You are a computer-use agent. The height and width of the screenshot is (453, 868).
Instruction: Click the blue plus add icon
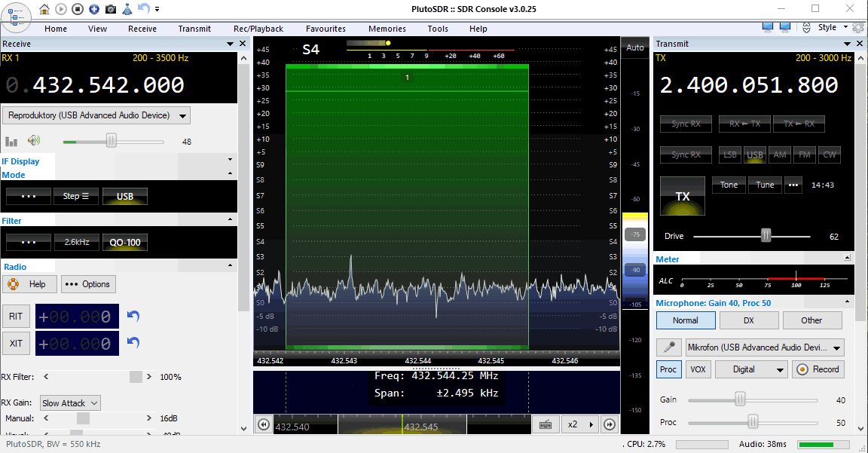94,9
